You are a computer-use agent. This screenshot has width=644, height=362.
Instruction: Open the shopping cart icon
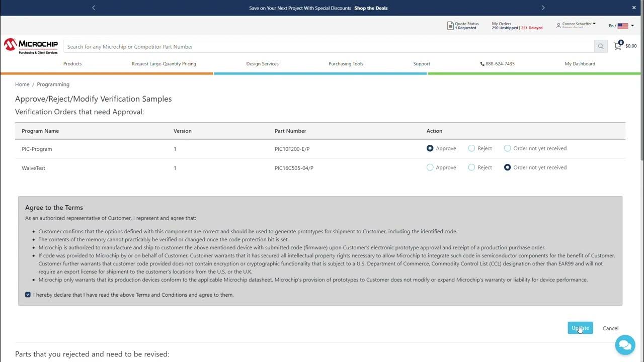click(617, 46)
